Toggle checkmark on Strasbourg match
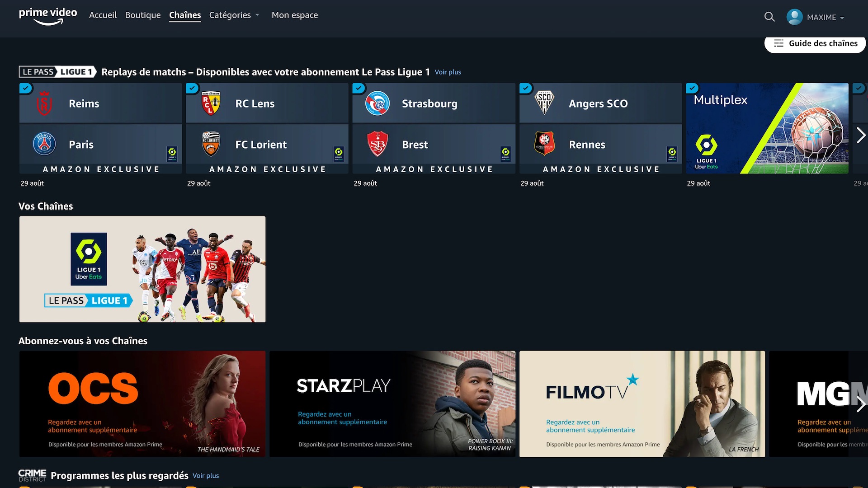This screenshot has height=488, width=868. (359, 88)
